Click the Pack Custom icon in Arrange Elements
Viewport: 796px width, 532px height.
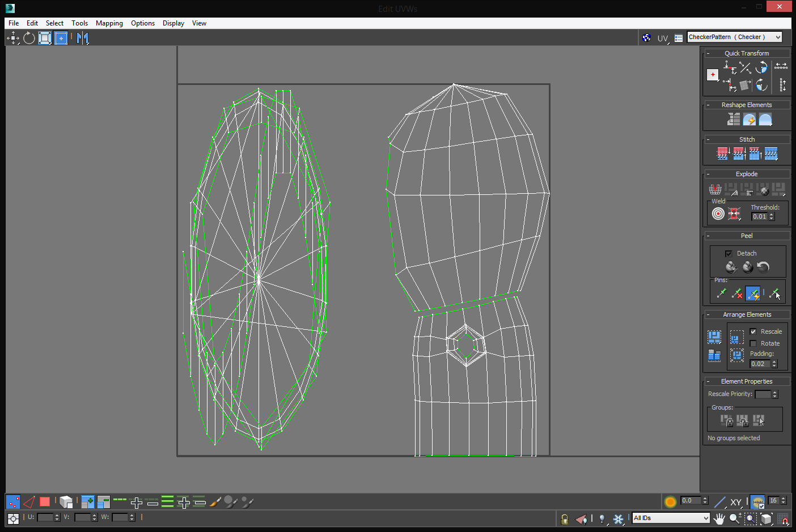[714, 337]
